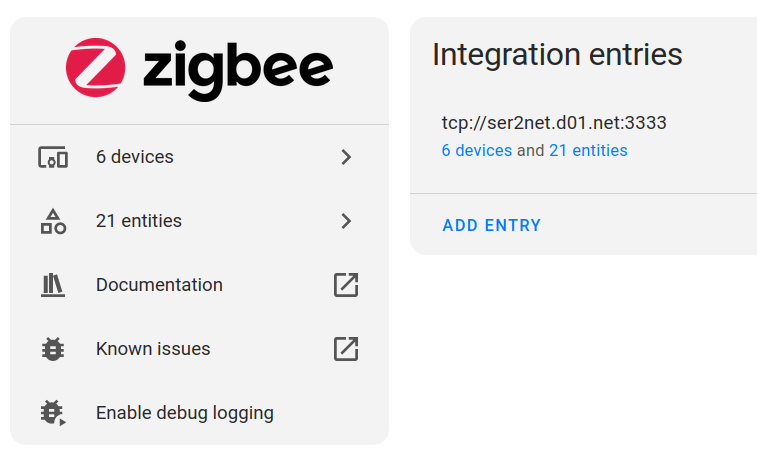The height and width of the screenshot is (464, 757).
Task: Select the tcp://ser2net.d01.net:3333 entry
Action: pyautogui.click(x=554, y=123)
